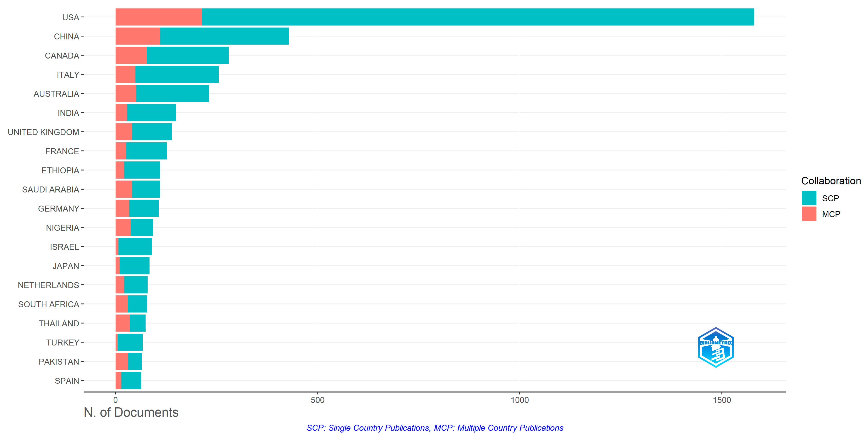
Task: Click the INDIA teal bar segment
Action: coord(152,113)
